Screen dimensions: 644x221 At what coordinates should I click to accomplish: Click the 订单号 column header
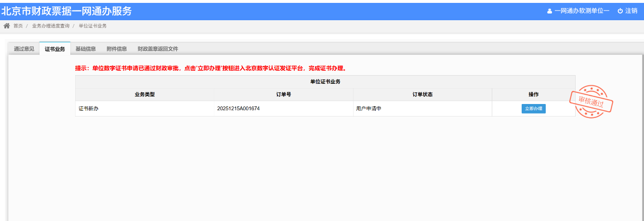[283, 94]
